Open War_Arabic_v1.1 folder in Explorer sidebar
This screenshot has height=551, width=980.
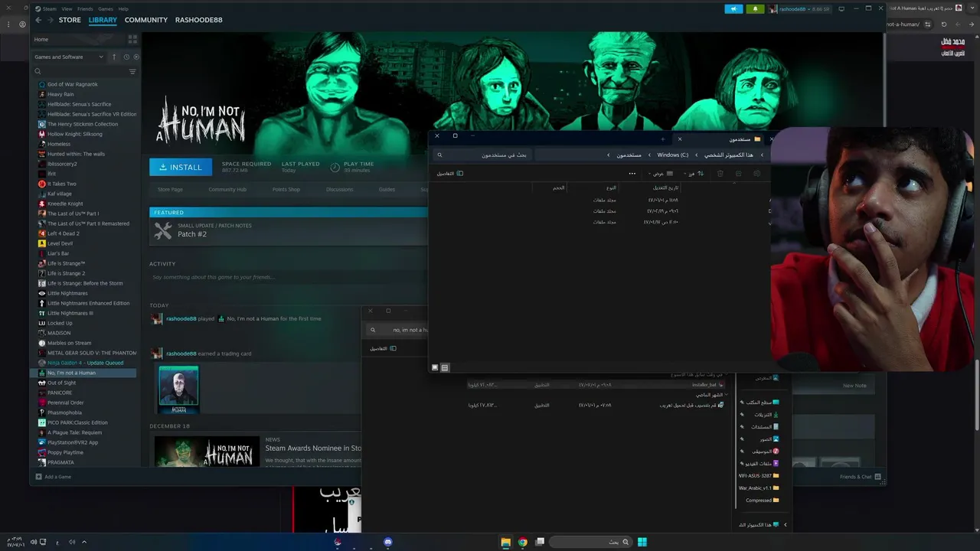759,487
